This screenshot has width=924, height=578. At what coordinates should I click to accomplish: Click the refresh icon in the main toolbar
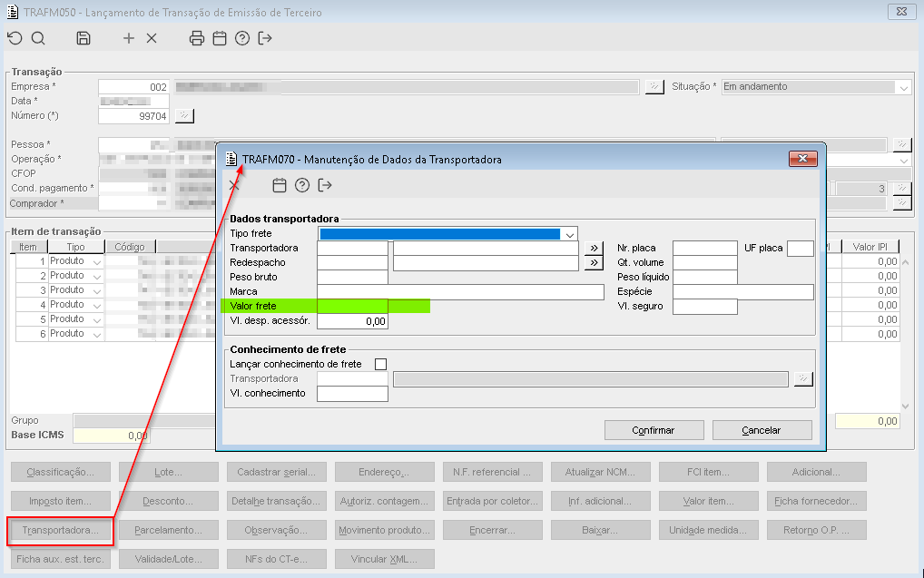pos(15,38)
